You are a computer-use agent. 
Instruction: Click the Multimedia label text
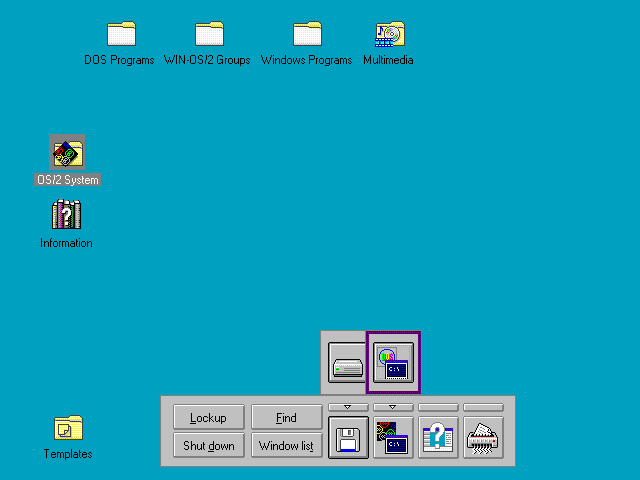(x=388, y=60)
